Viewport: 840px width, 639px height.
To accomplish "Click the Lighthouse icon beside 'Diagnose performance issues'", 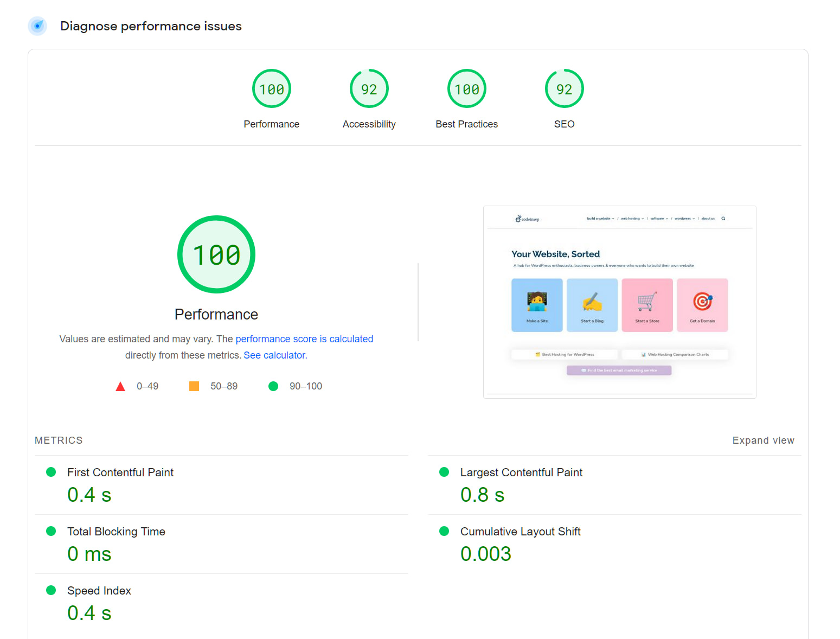I will coord(37,25).
